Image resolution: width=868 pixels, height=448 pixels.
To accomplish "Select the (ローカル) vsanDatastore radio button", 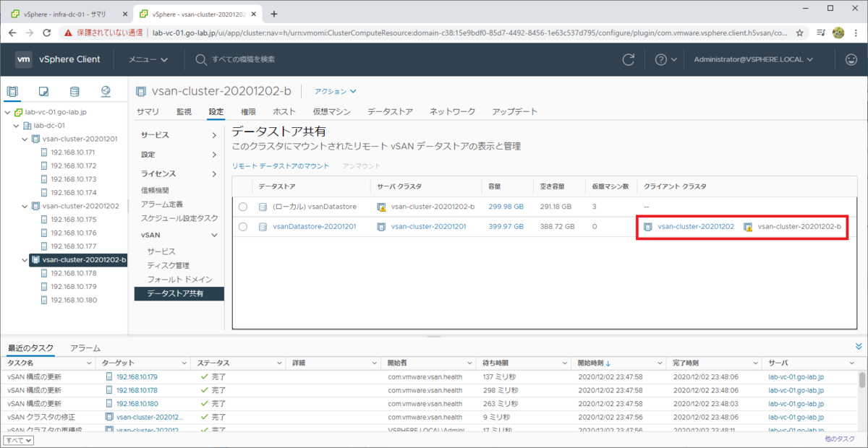I will click(x=242, y=207).
